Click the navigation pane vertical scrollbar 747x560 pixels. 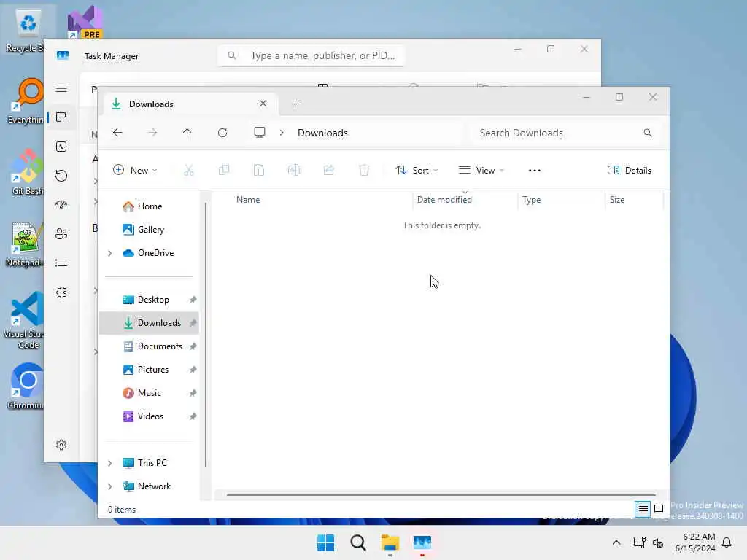(206, 334)
